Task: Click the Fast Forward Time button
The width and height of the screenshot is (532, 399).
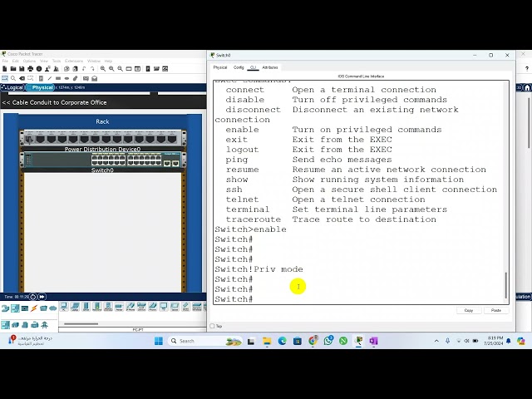Action: (42, 297)
